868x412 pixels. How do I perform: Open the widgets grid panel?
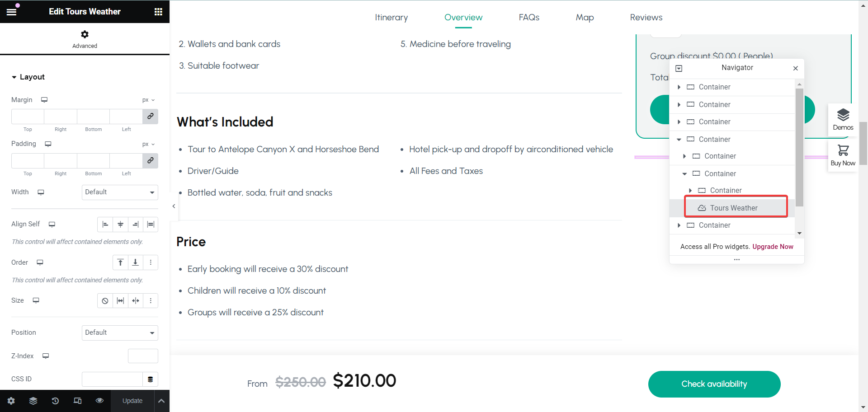click(x=158, y=12)
